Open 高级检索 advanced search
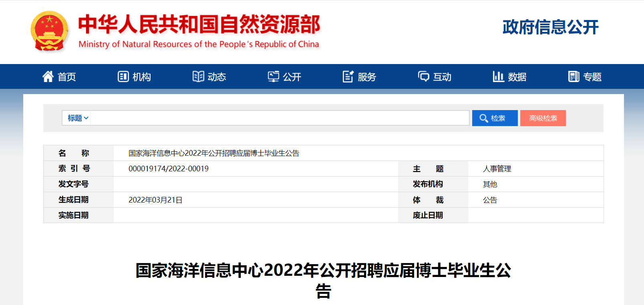Image resolution: width=644 pixels, height=305 pixels. pos(543,118)
